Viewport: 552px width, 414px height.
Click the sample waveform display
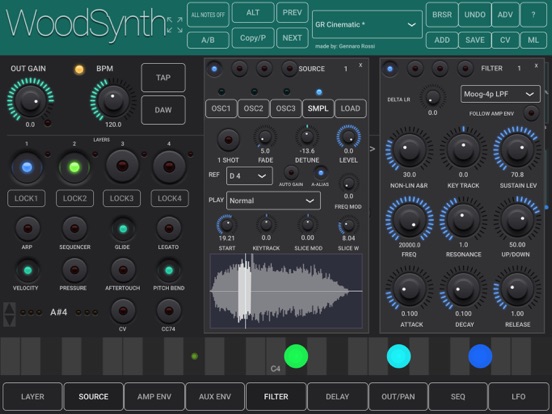286,291
